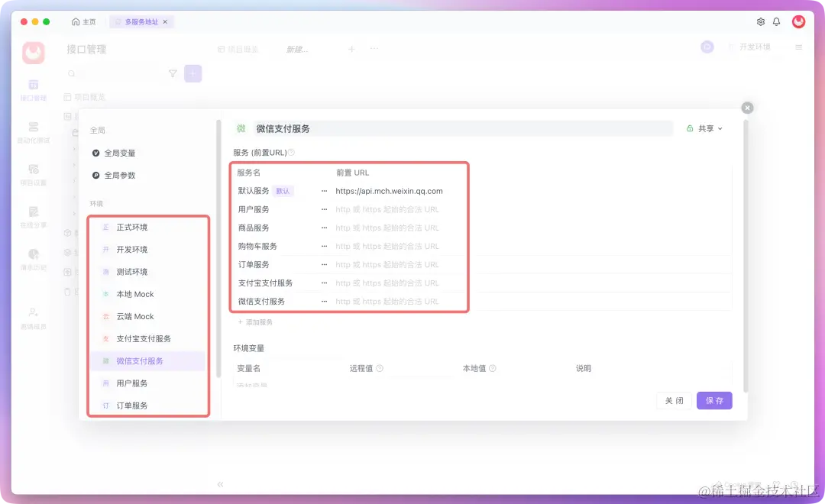Open 在线分享 in left sidebar

(x=33, y=217)
